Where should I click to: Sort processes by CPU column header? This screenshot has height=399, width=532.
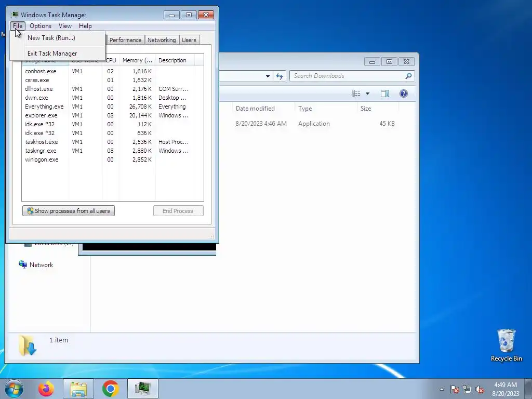click(111, 60)
